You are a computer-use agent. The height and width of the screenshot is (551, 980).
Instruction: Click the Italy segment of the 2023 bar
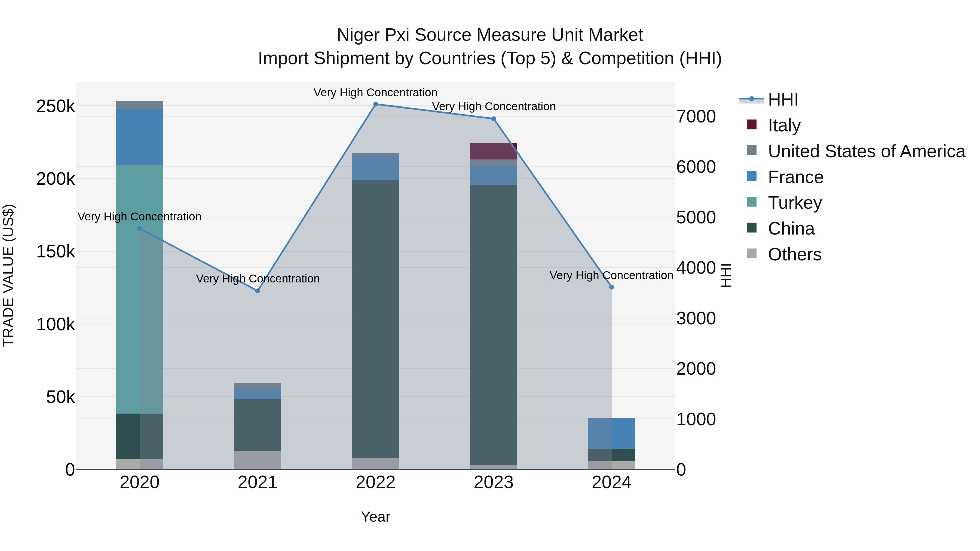(494, 151)
